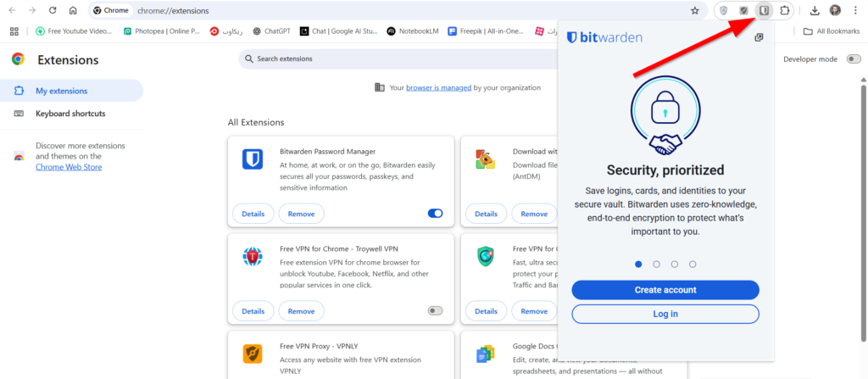Viewport: 868px width, 379px height.
Task: Remove the Troywell VPN extension
Action: [301, 311]
